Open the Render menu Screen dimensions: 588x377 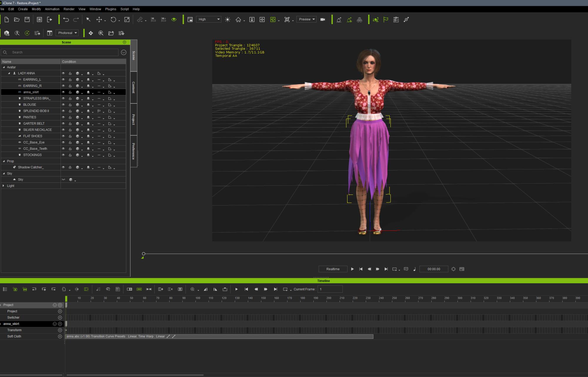coord(69,9)
